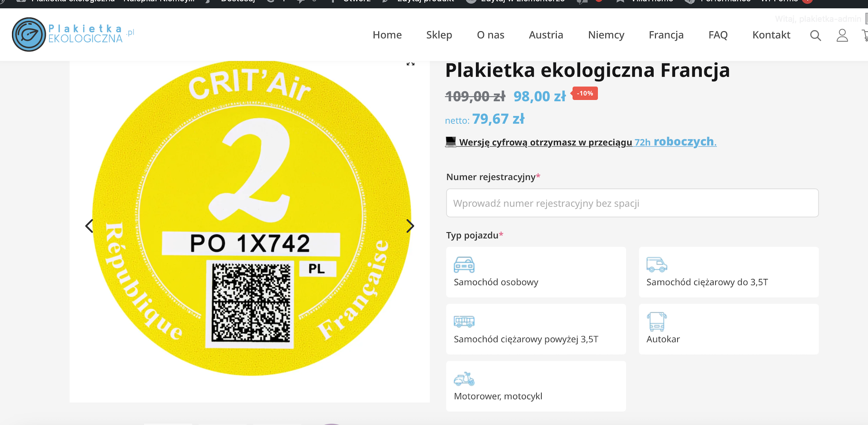Go to Home menu item

coord(387,35)
